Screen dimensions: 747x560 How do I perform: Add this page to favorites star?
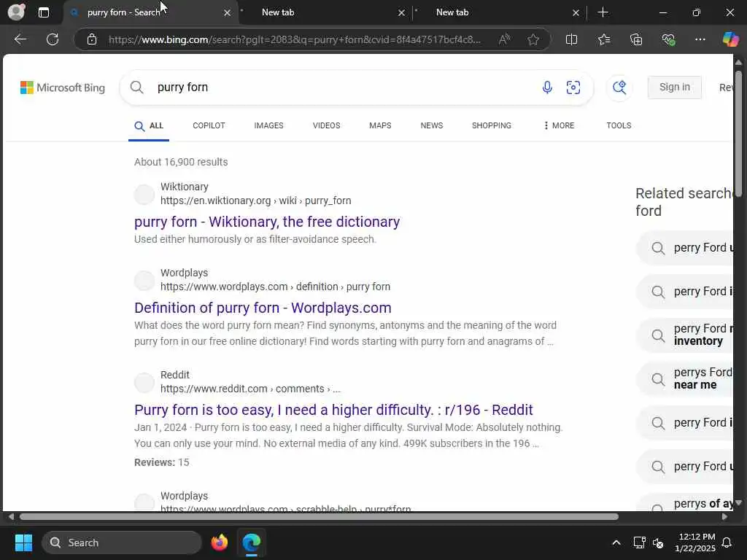[533, 39]
